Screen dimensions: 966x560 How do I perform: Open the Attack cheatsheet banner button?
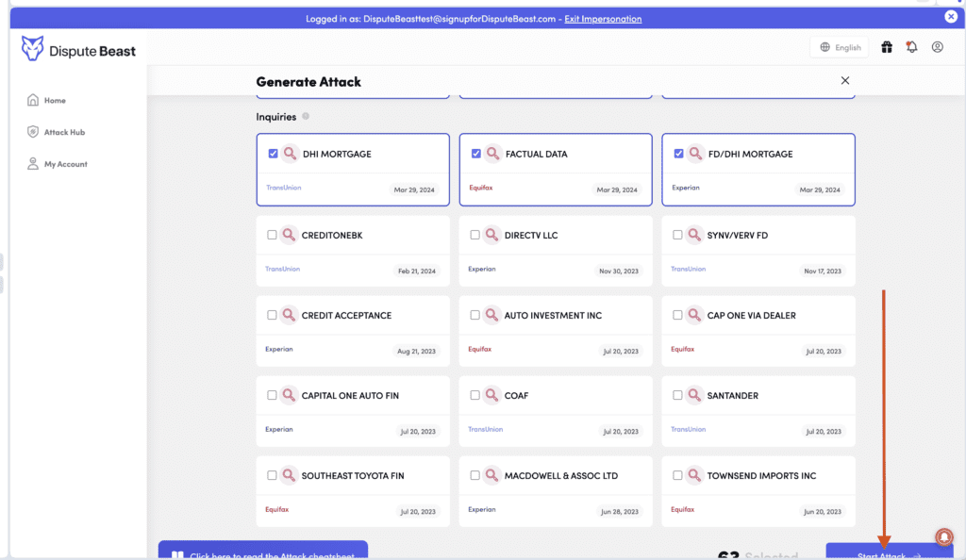click(262, 553)
